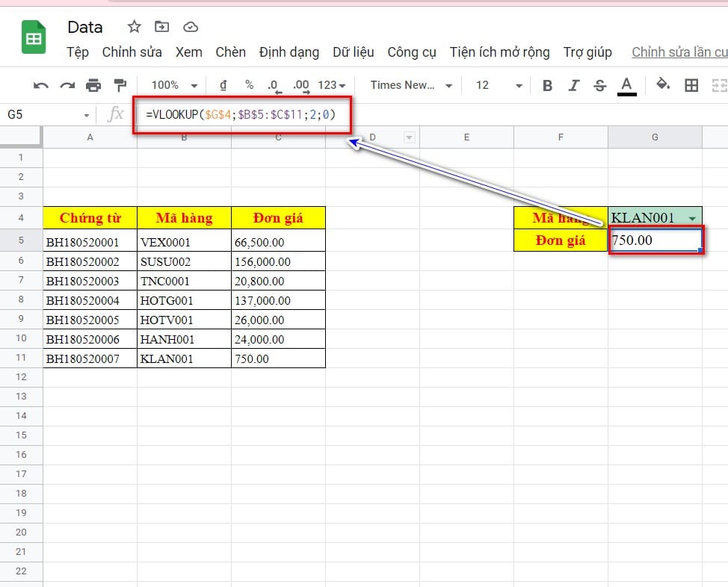728x587 pixels.
Task: Open the Chèn menu
Action: point(231,52)
